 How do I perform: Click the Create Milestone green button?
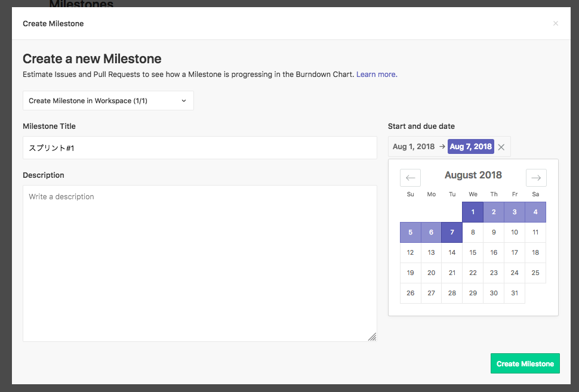525,363
